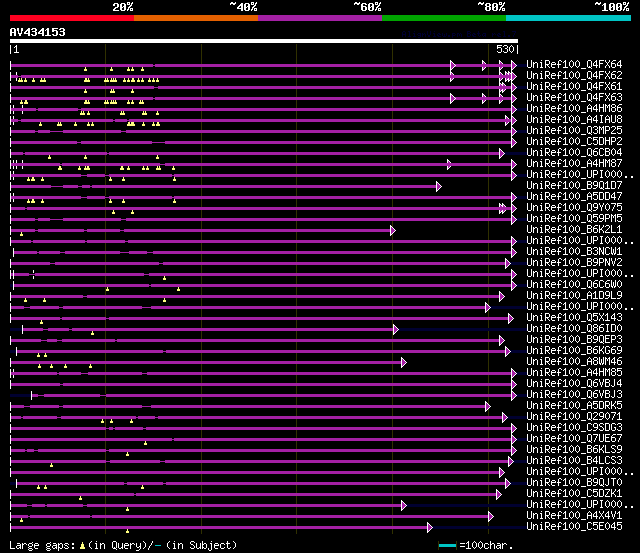Select the UniRef100_A4X4V1 label

(574, 516)
